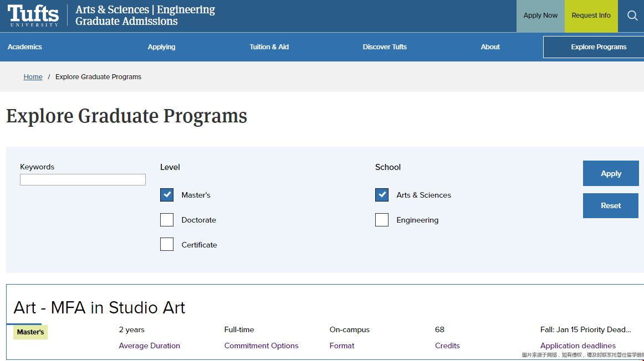
Task: Open the Tuition & Aid menu
Action: click(x=269, y=47)
